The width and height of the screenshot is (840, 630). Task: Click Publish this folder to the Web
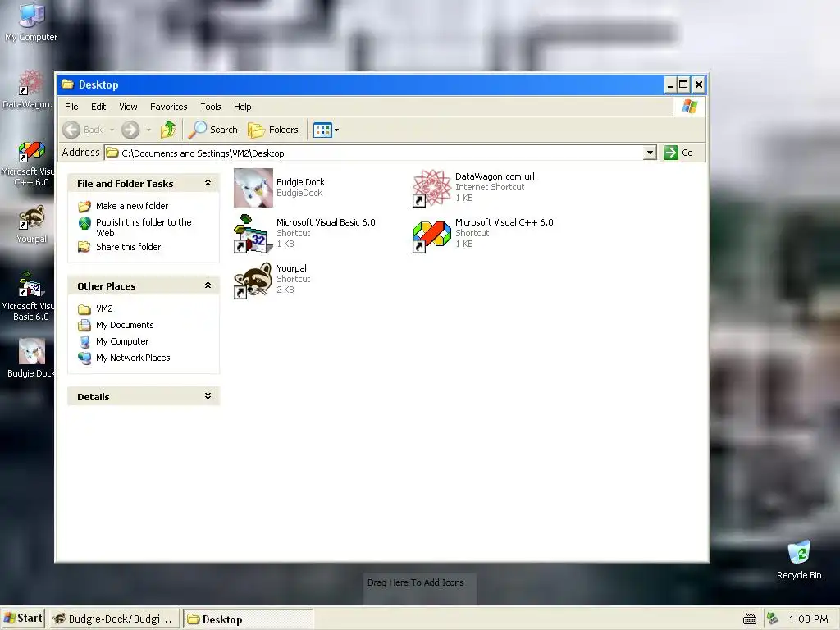(x=144, y=228)
